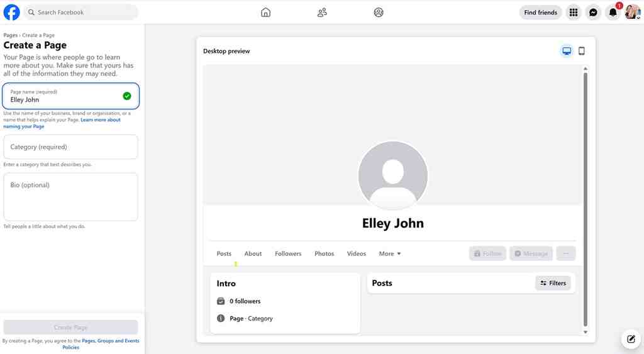Click the info icon beside Page · Category

(221, 318)
